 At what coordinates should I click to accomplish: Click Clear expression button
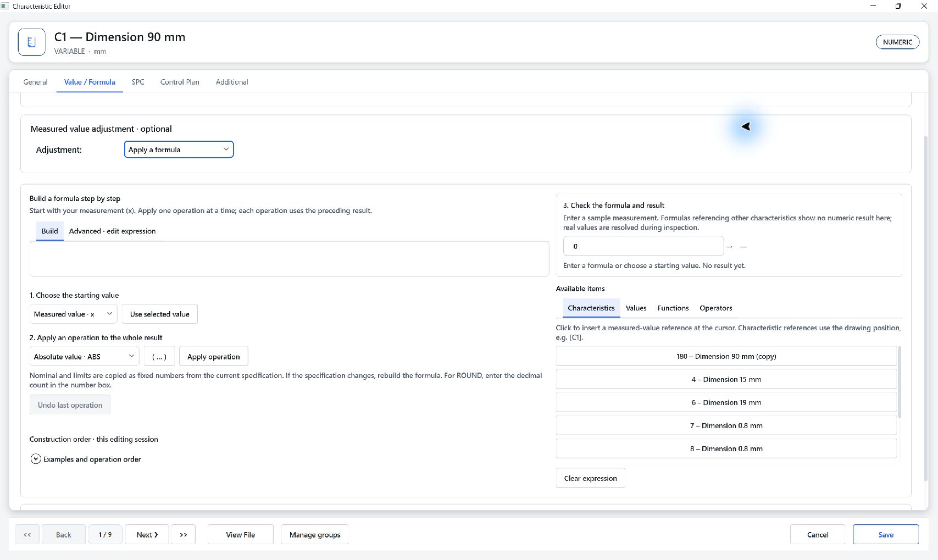[x=591, y=478]
